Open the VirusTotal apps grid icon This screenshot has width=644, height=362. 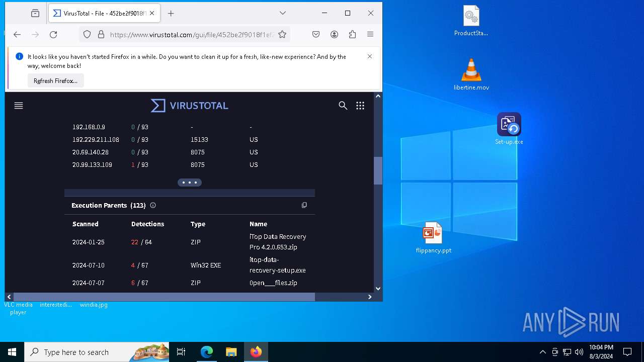click(360, 106)
